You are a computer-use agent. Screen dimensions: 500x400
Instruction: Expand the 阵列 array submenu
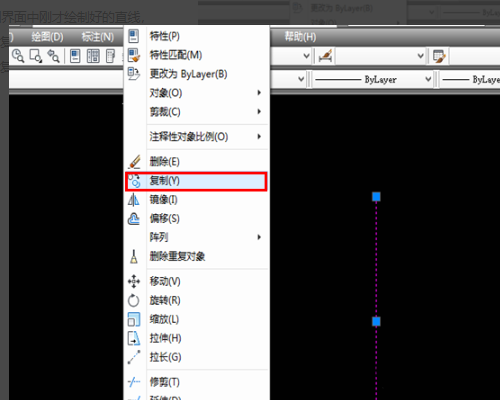[x=197, y=238]
